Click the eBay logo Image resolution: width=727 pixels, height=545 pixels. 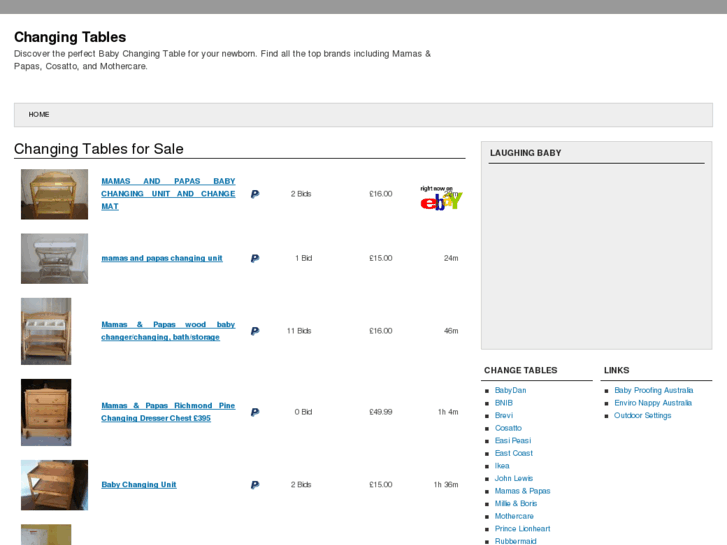441,198
